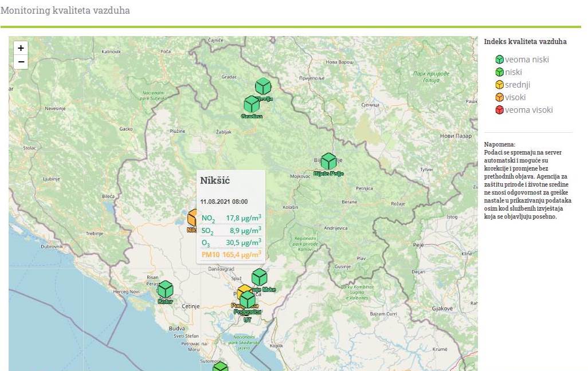588x371 pixels.
Task: Click the Gradina marker label
Action: (252, 117)
